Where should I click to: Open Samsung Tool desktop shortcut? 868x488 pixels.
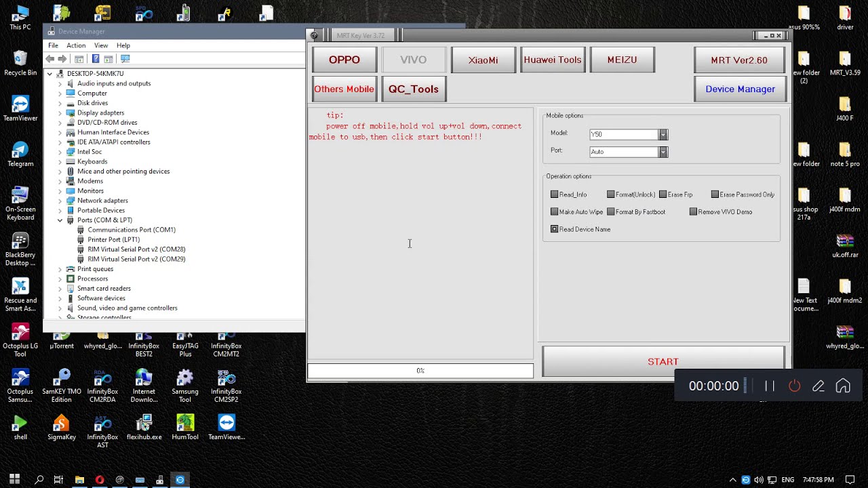tap(185, 386)
